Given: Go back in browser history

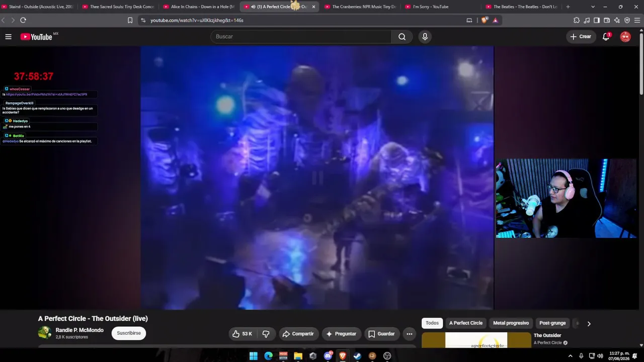Looking at the screenshot, I should [x=4, y=20].
